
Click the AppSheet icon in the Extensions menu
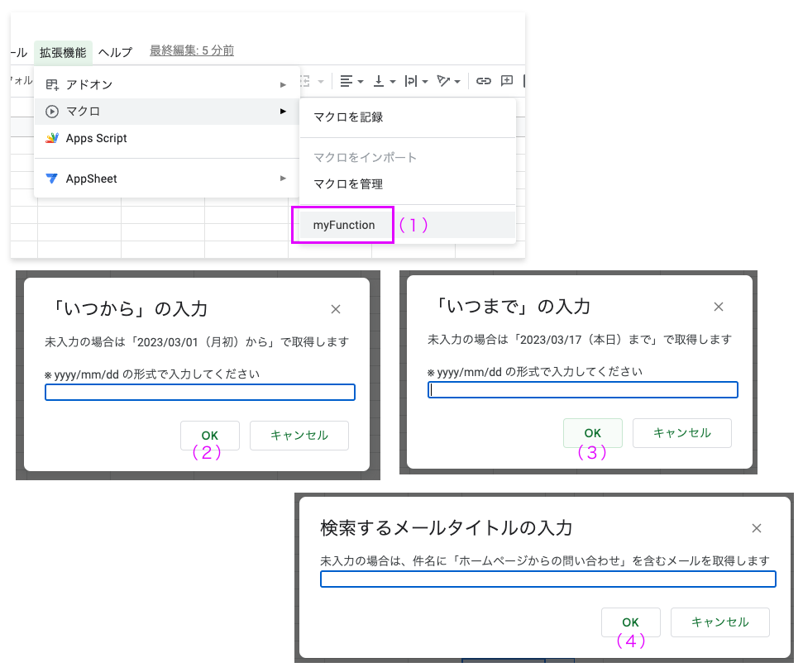pos(51,178)
